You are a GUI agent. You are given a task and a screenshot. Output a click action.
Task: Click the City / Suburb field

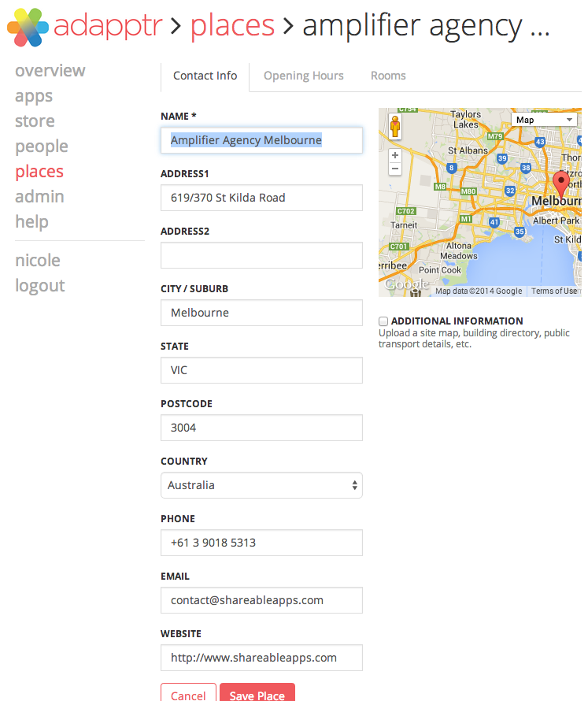261,313
